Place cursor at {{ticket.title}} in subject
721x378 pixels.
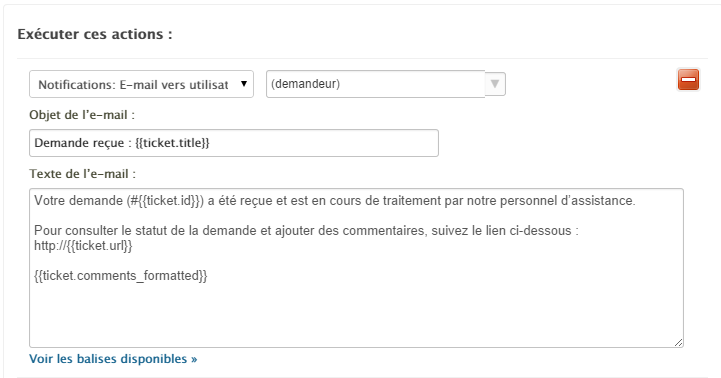click(172, 143)
